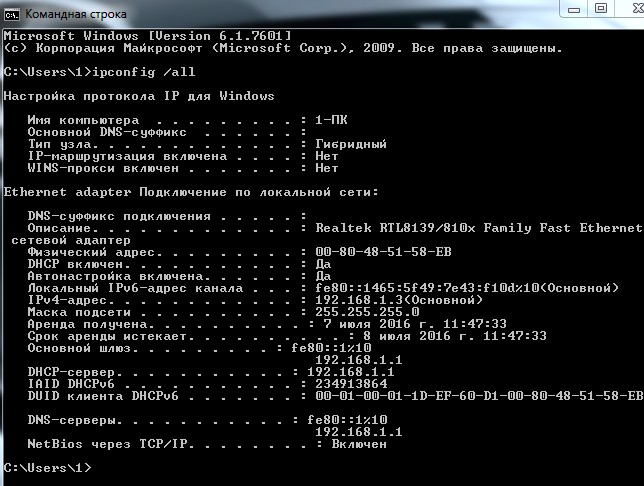Click the 'Realtek RTL8139/810x Family Fast Ethernet' description

tap(479, 228)
